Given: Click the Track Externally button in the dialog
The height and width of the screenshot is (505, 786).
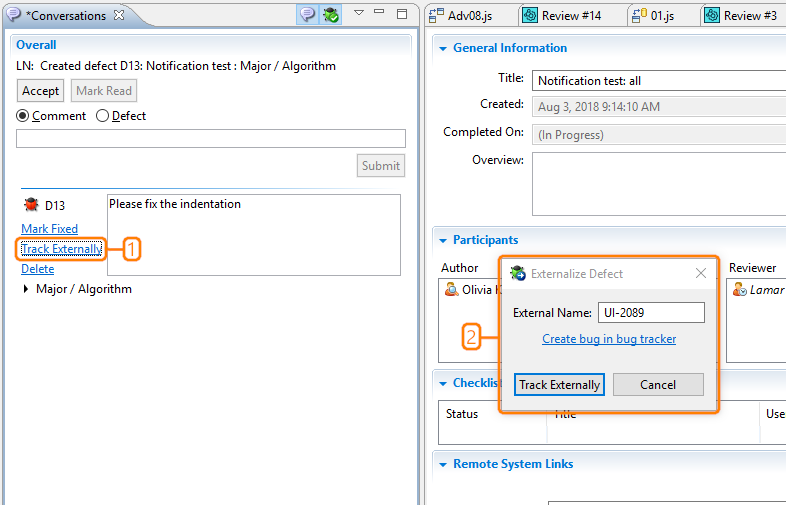Looking at the screenshot, I should click(559, 385).
